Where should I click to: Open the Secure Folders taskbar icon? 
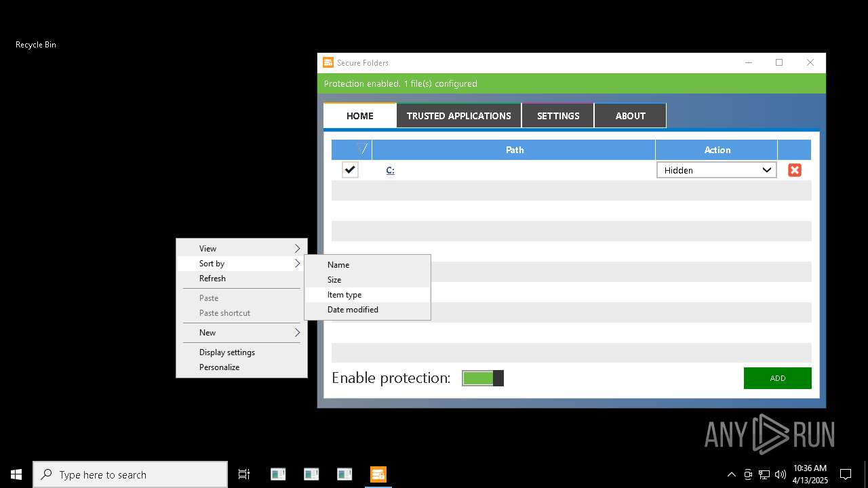click(378, 474)
